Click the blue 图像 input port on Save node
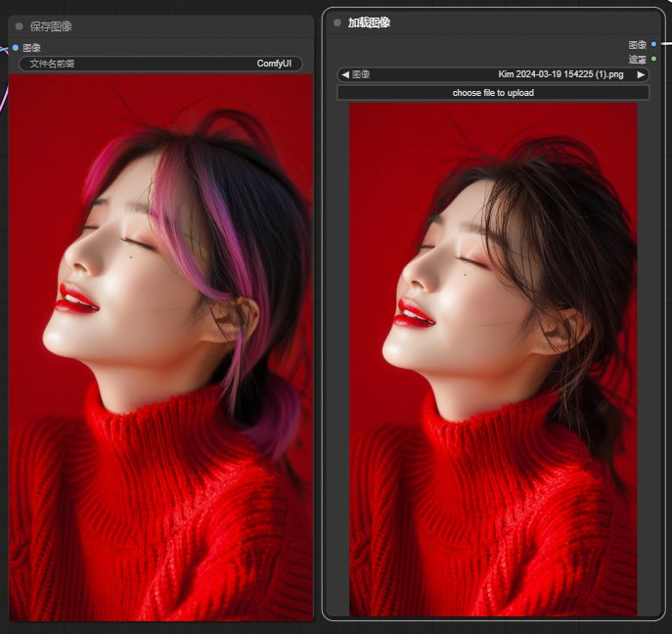Viewport: 672px width, 634px height. click(16, 48)
